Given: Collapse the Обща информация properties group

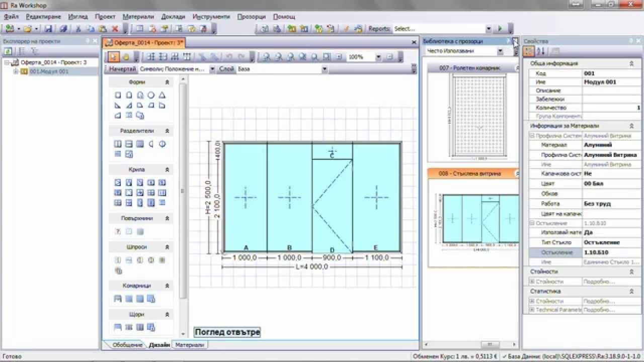Looking at the screenshot, I should 631,64.
